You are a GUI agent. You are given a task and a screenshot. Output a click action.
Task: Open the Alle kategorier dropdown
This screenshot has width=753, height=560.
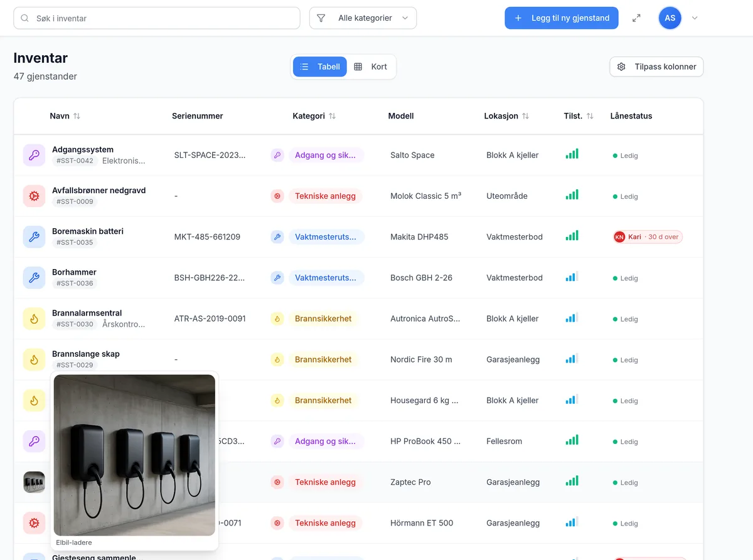(x=363, y=18)
